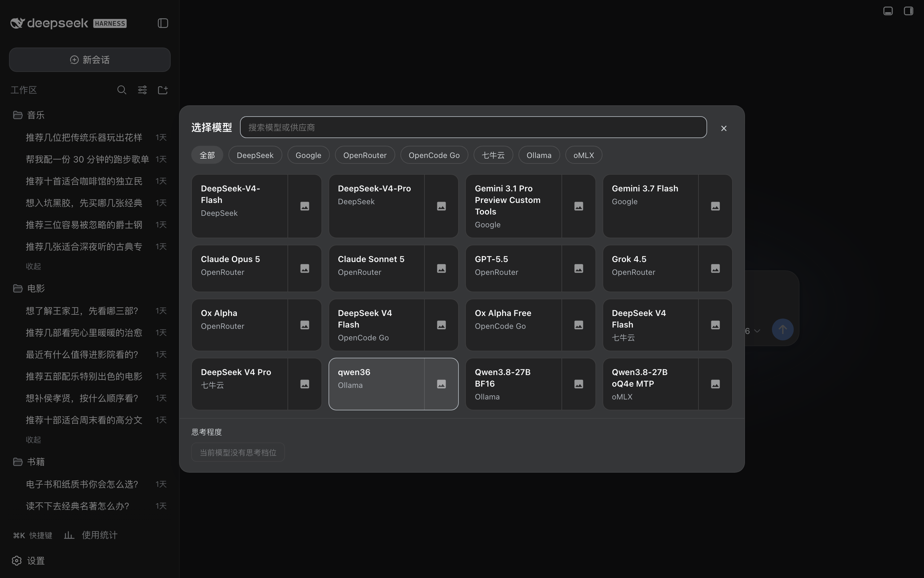Click the 搜索模型或供应商 search field

(473, 127)
